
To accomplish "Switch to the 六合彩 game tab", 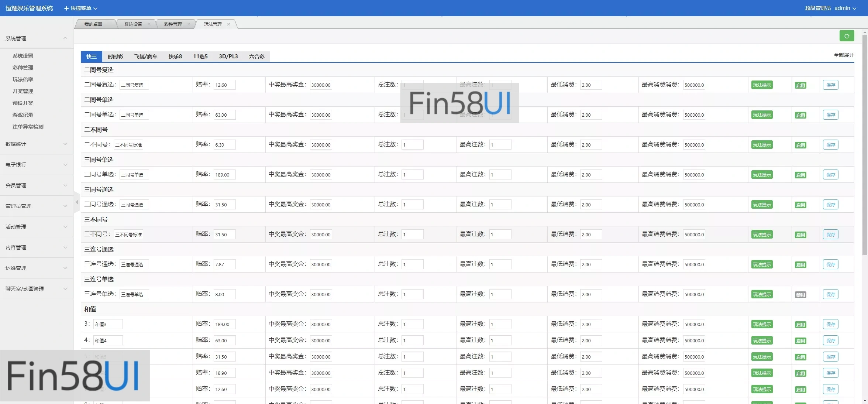I will pos(256,57).
